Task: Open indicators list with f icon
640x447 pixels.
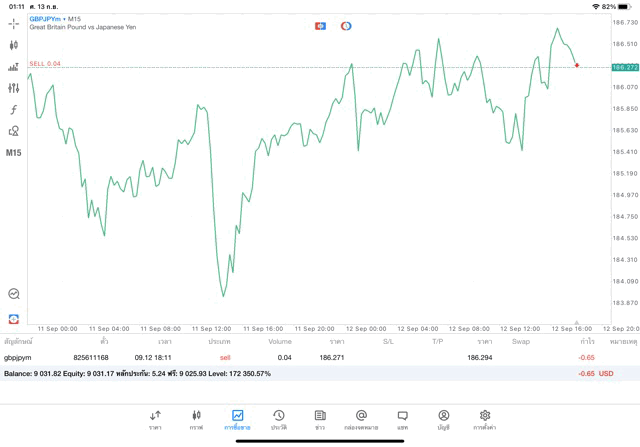Action: click(14, 110)
